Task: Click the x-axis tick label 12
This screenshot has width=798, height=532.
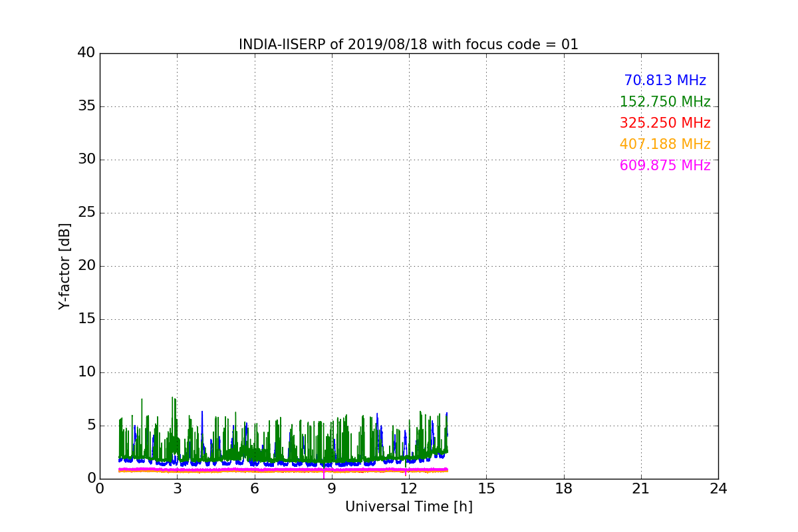Action: coord(409,488)
